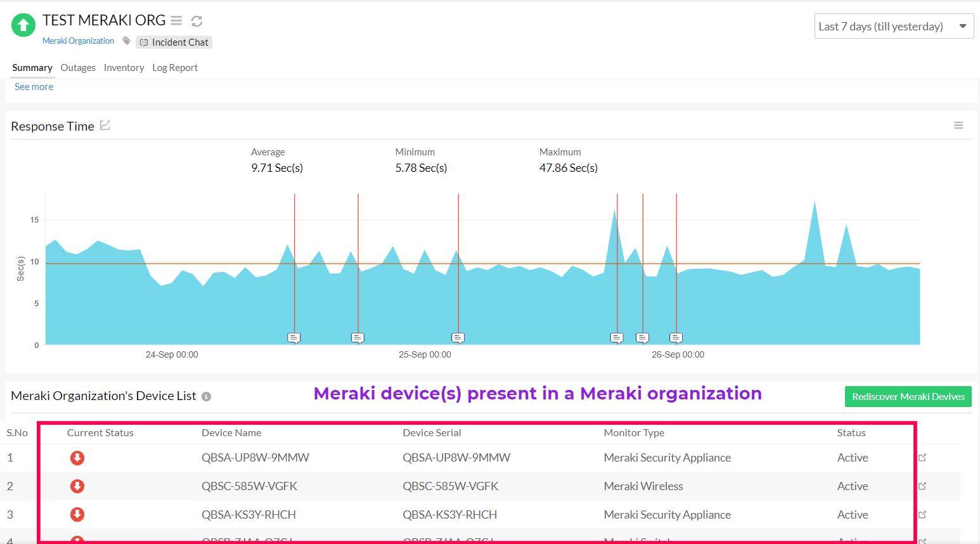Click the 25-Sep 00:00 axis label
This screenshot has height=544, width=980.
pyautogui.click(x=425, y=354)
